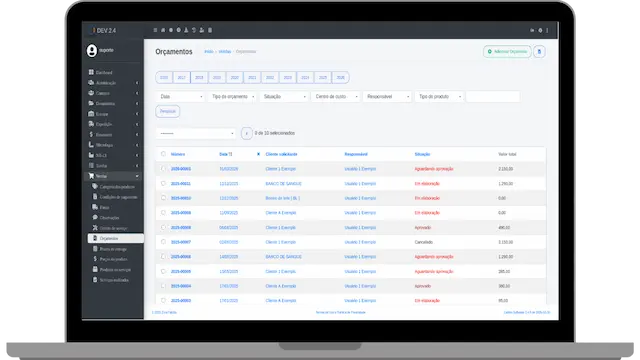The height and width of the screenshot is (360, 640).
Task: Click the Financeiro dollar icon in sidebar
Action: (91, 134)
